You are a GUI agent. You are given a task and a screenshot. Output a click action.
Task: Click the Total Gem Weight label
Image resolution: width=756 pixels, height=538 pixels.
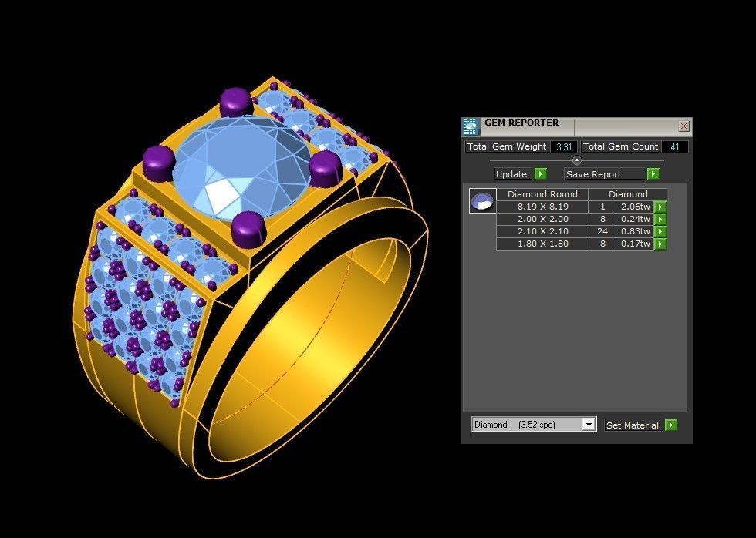(507, 146)
